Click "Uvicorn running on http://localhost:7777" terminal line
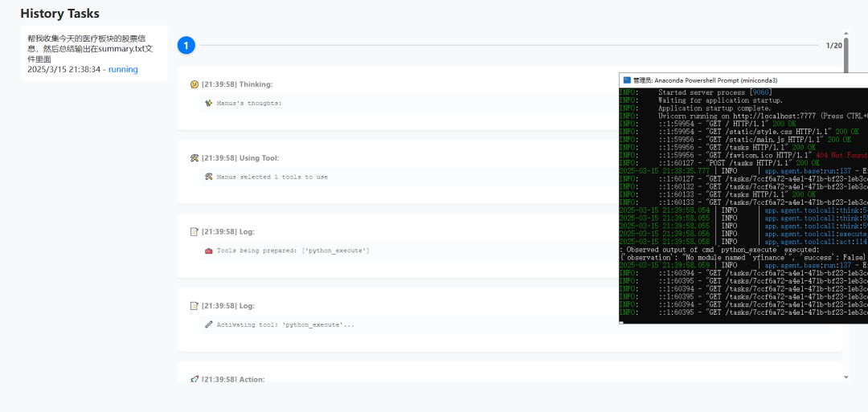The image size is (868, 412). [x=743, y=116]
